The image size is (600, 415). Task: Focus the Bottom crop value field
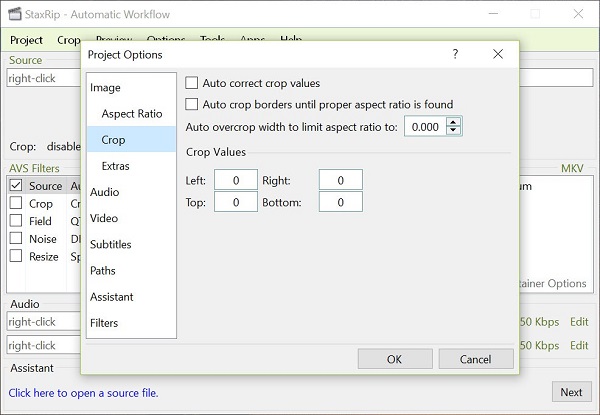point(340,202)
